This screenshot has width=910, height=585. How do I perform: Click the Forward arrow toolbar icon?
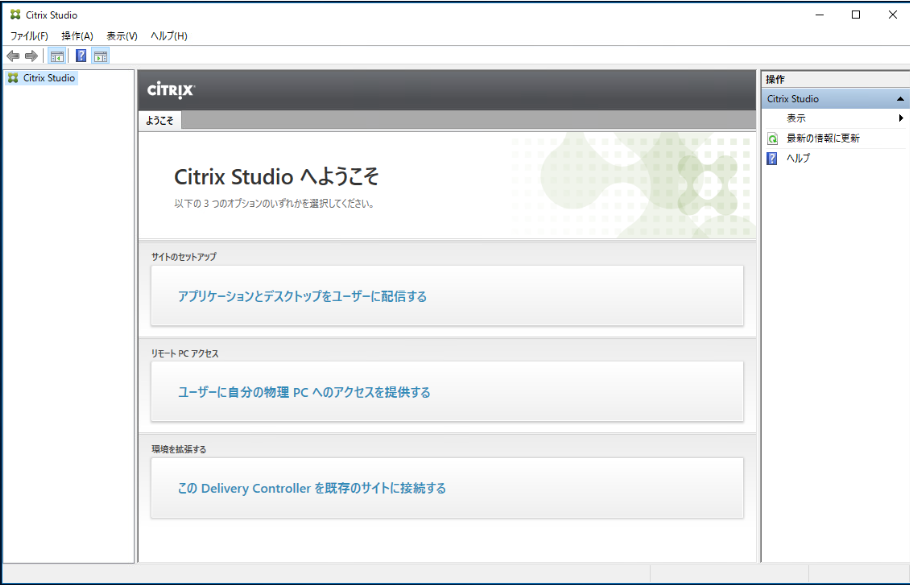pos(31,56)
